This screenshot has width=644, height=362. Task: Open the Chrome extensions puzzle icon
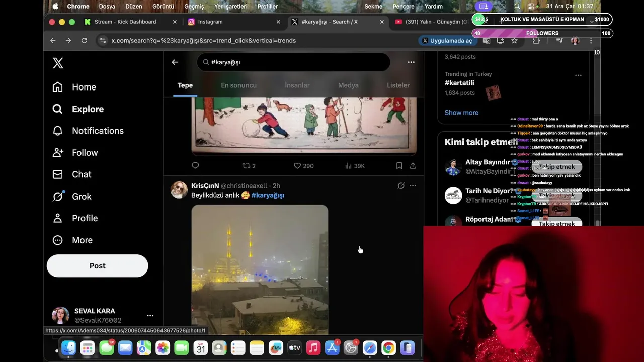[536, 40]
